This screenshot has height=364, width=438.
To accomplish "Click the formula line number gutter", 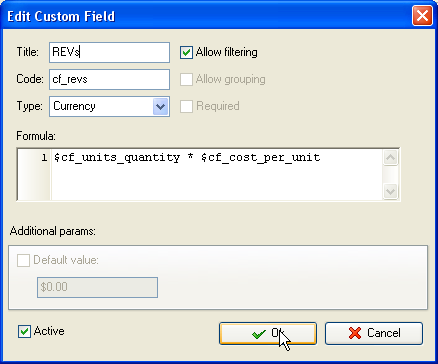I will click(34, 174).
